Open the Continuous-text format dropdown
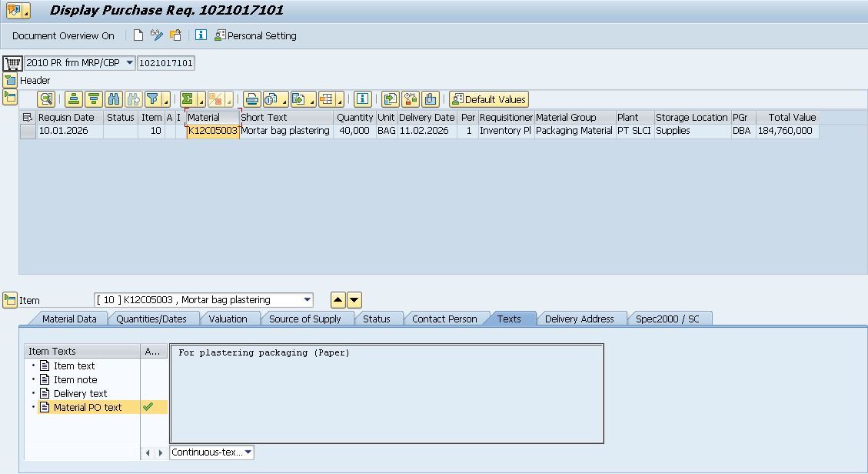Screen dimensions: 868x474 248,452
